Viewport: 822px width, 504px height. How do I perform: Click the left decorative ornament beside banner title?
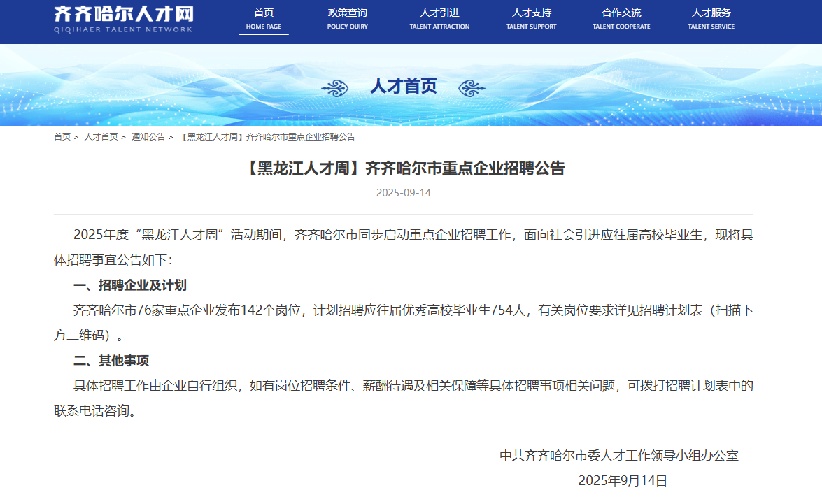(335, 87)
